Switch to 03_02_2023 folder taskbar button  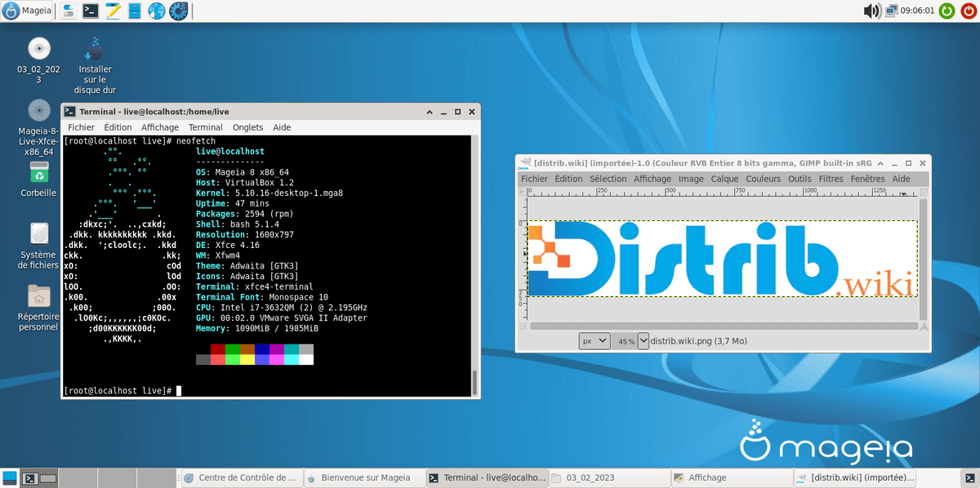tap(609, 478)
